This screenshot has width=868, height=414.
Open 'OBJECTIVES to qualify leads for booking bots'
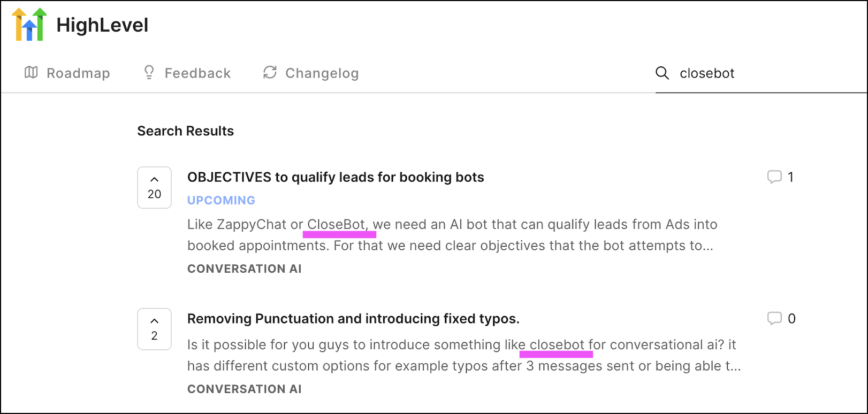(x=336, y=177)
